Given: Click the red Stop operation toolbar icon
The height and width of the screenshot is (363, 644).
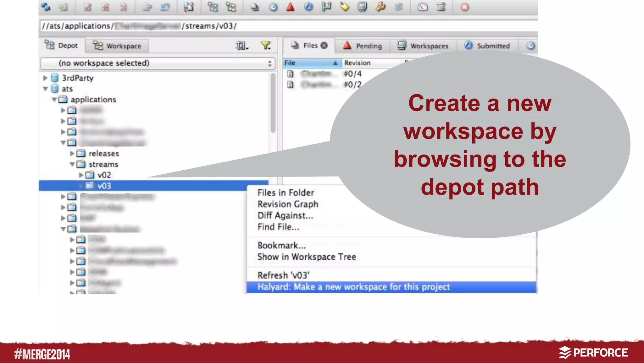Looking at the screenshot, I should 465,7.
